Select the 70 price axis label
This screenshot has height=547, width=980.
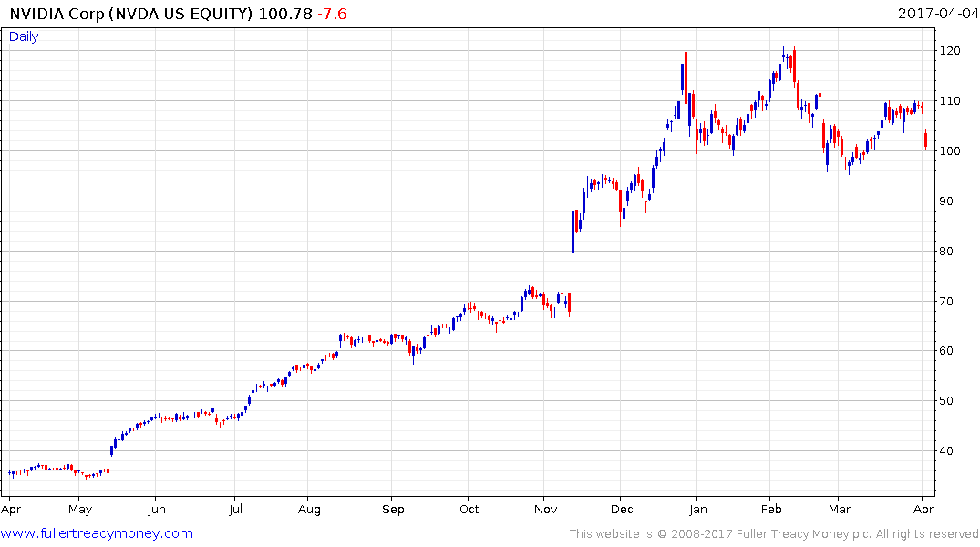[946, 301]
